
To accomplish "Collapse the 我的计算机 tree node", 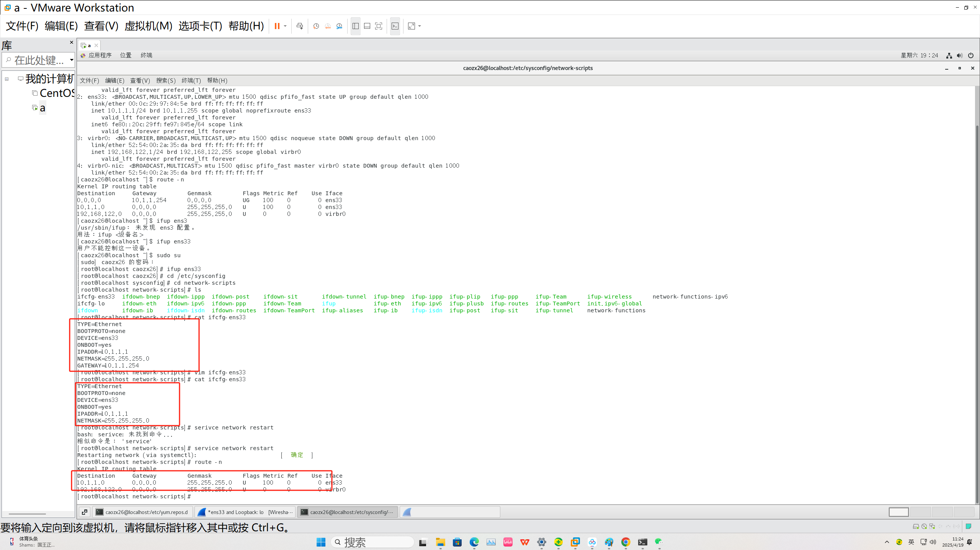I will [7, 79].
